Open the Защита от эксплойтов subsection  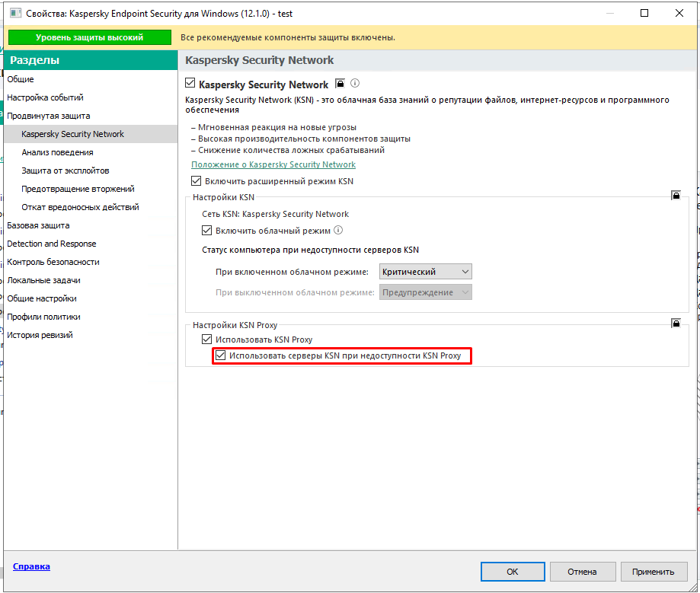point(91,171)
